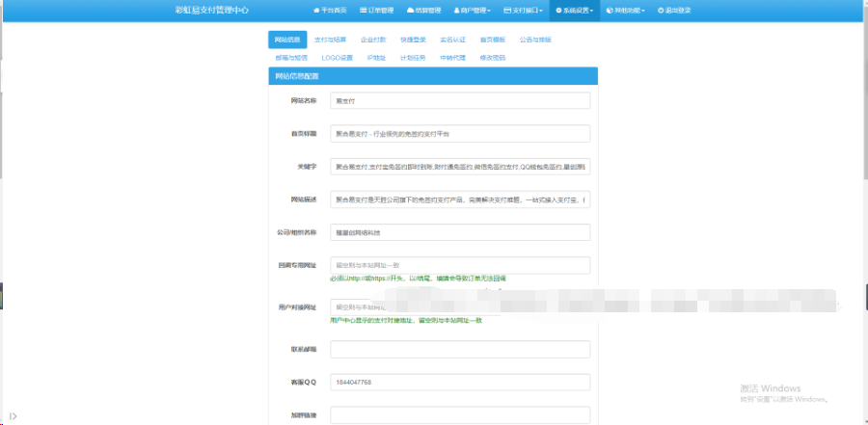Open the 计划任务 settings link
Image resolution: width=868 pixels, height=425 pixels.
coord(413,58)
